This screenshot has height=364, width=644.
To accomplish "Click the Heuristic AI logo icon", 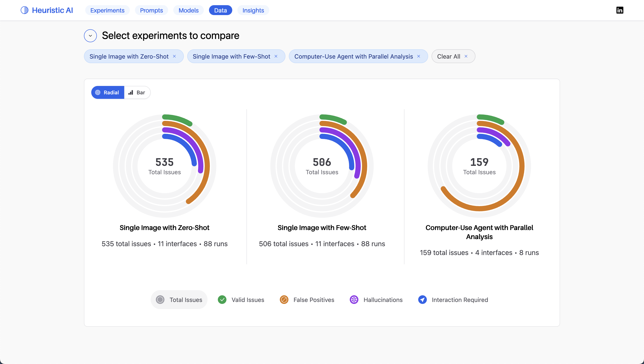I will 25,10.
